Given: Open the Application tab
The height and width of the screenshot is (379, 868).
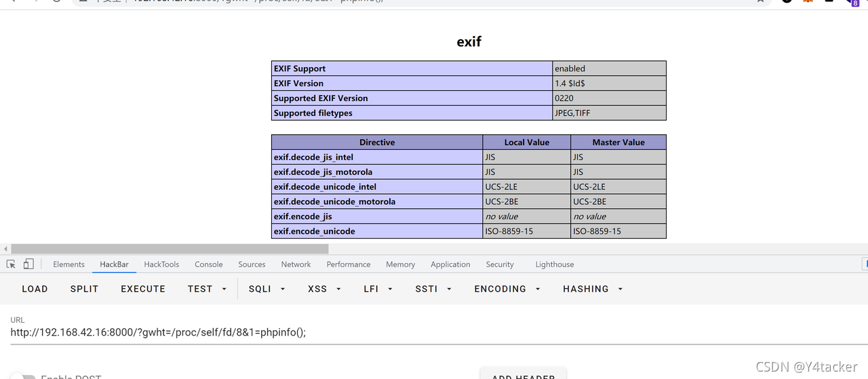Looking at the screenshot, I should point(450,264).
